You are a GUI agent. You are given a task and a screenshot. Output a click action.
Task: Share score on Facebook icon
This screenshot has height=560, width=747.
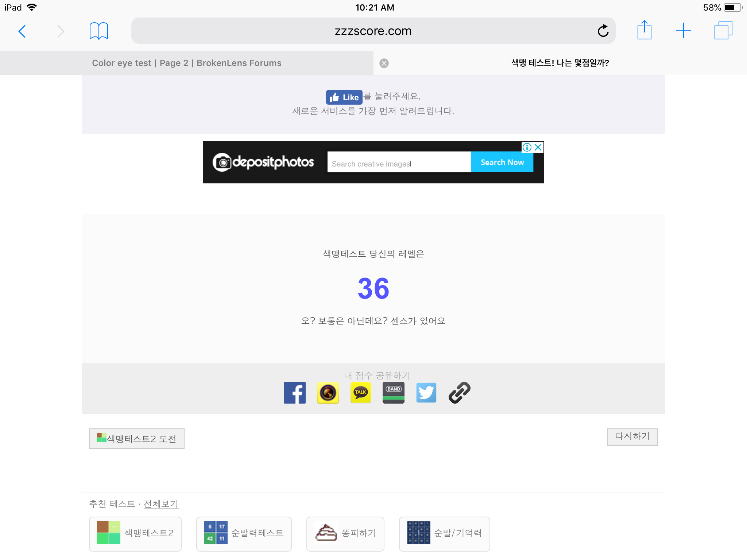click(294, 393)
